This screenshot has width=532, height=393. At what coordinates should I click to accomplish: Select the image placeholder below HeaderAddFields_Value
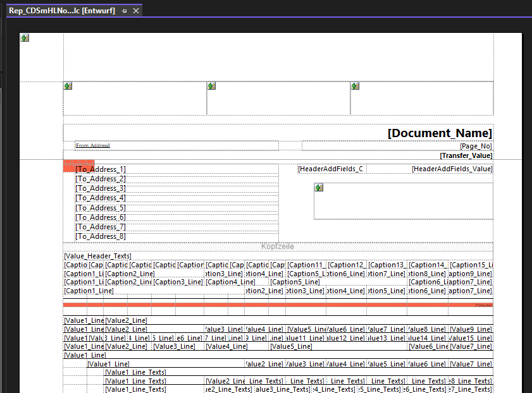click(x=404, y=202)
